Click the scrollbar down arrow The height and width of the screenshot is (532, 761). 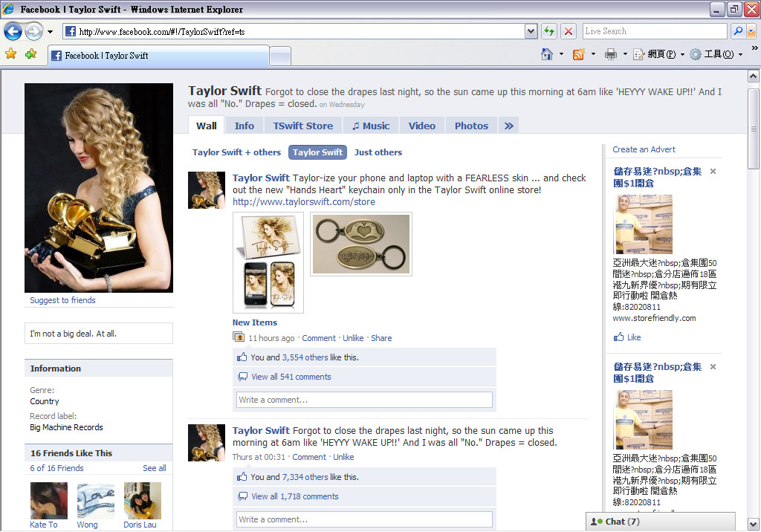click(x=754, y=525)
